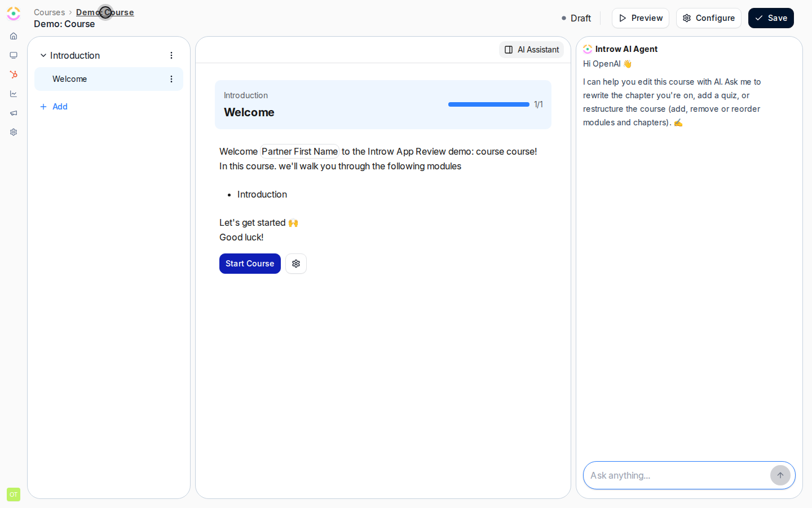Click the Partner First Name variable chip

(299, 151)
